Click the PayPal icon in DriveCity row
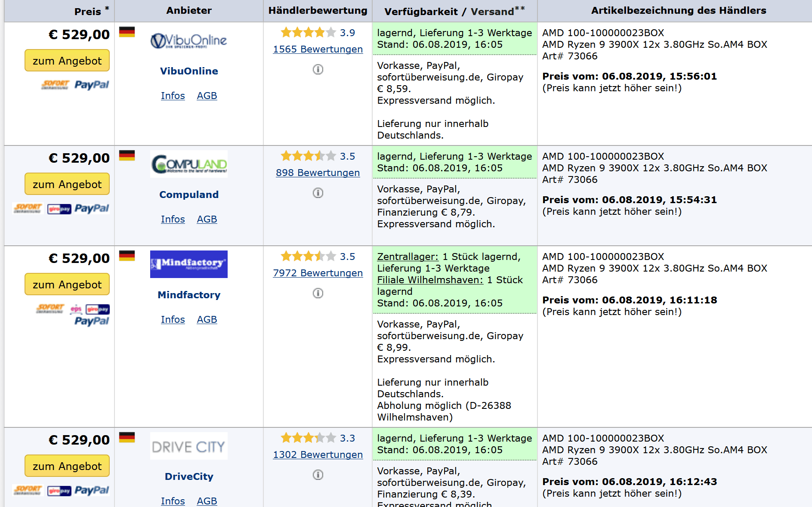 click(x=92, y=490)
